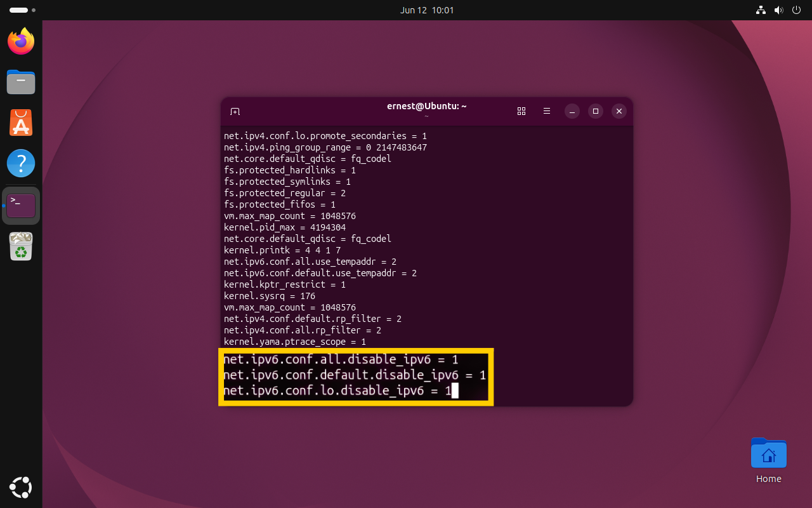
Task: Open the network status icon in the top bar
Action: (761, 10)
